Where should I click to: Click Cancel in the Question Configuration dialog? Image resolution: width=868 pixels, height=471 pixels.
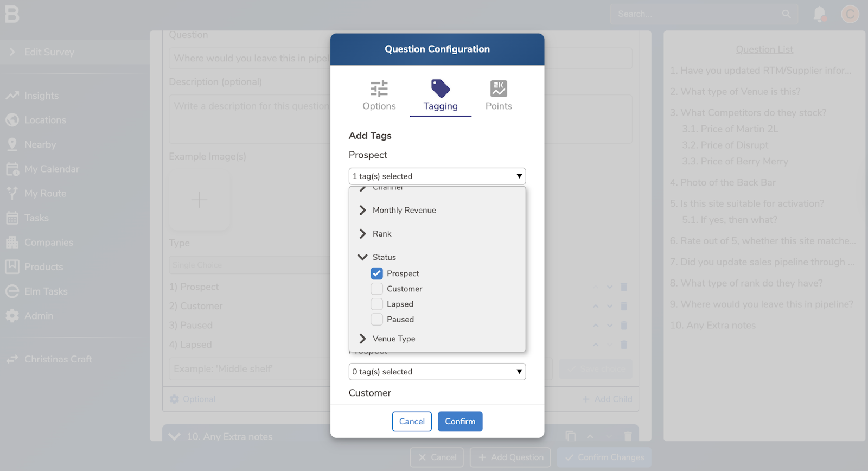tap(412, 422)
